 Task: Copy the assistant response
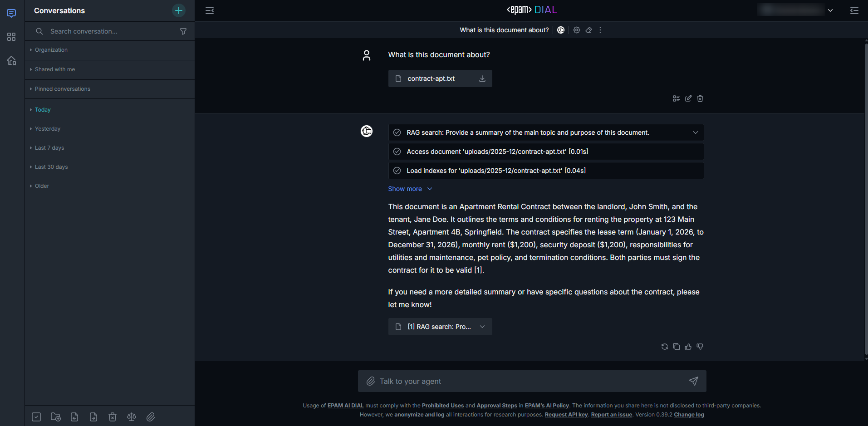676,347
